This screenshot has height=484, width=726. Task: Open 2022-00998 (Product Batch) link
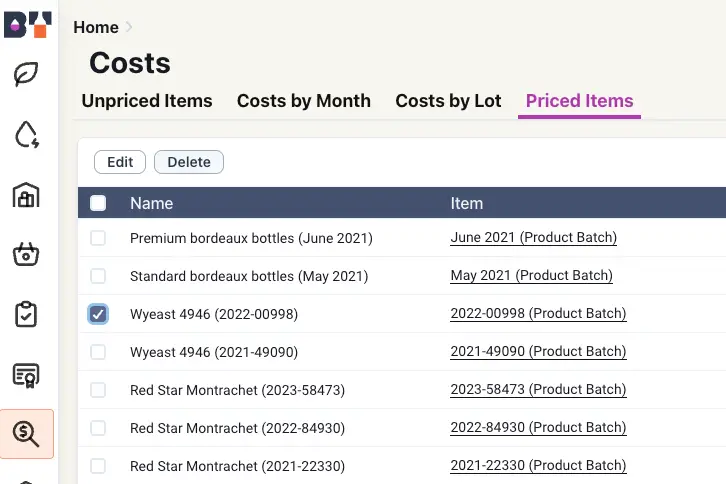point(538,313)
